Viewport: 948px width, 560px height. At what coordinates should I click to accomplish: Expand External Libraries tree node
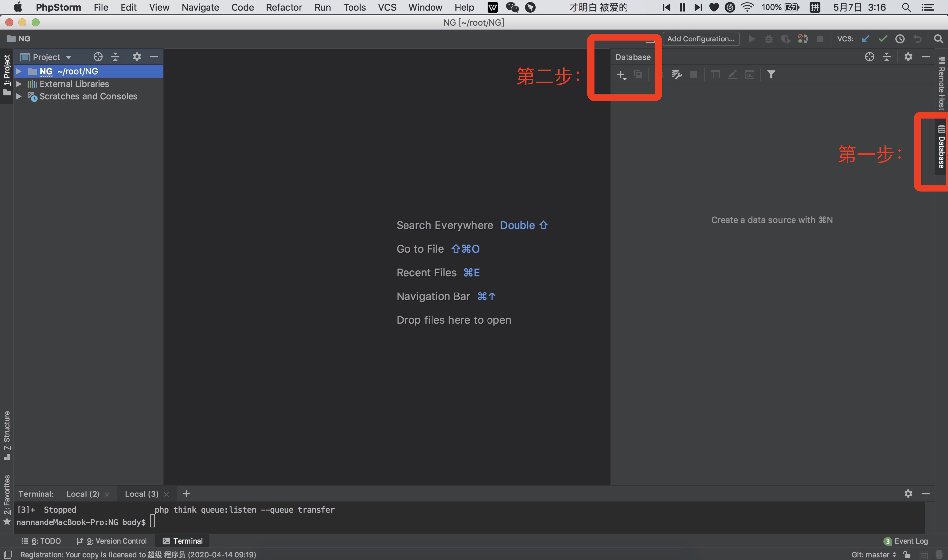tap(19, 84)
